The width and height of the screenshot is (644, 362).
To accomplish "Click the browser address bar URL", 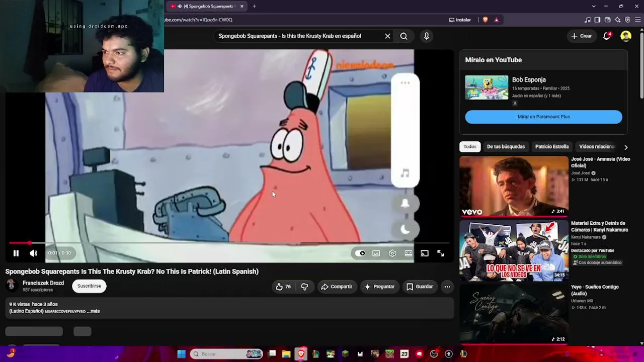I will [x=198, y=20].
